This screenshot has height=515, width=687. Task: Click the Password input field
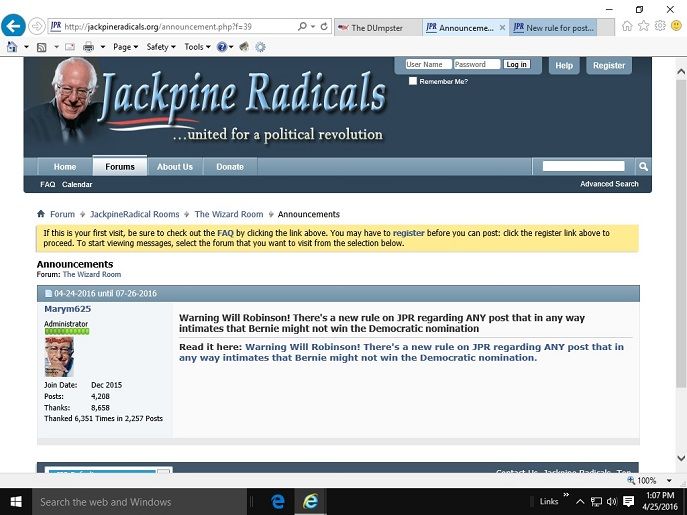[477, 64]
